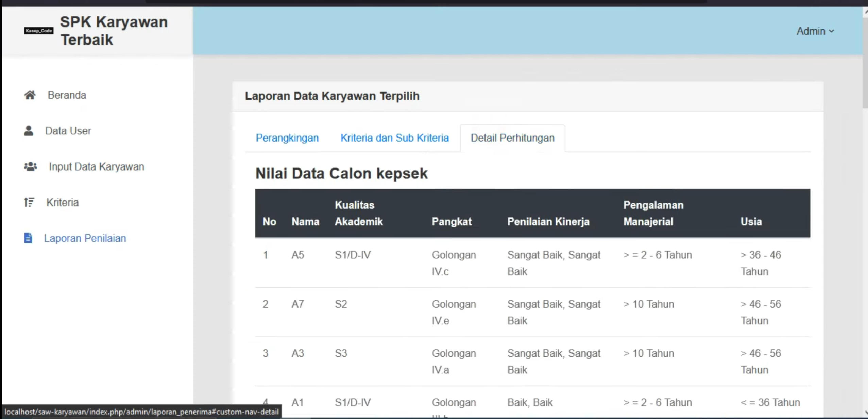The height and width of the screenshot is (419, 868).
Task: Click the Kualitas Akademik column header
Action: pyautogui.click(x=359, y=213)
